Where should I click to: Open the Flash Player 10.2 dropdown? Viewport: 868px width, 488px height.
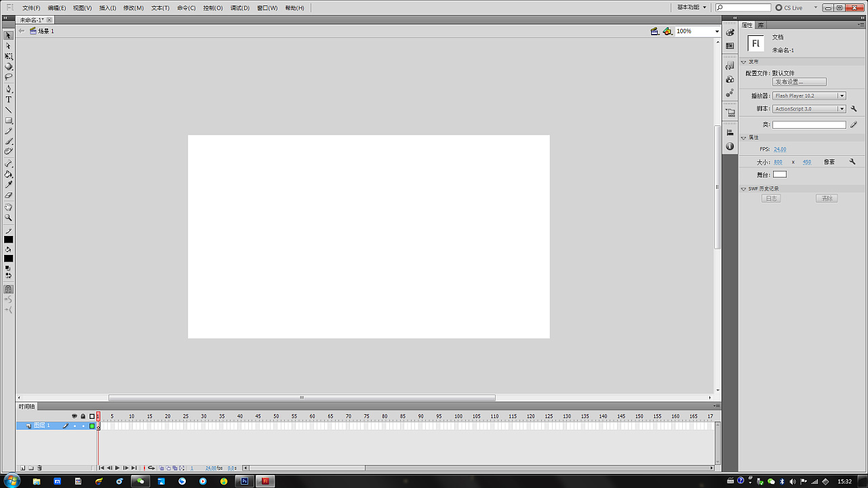click(x=809, y=96)
